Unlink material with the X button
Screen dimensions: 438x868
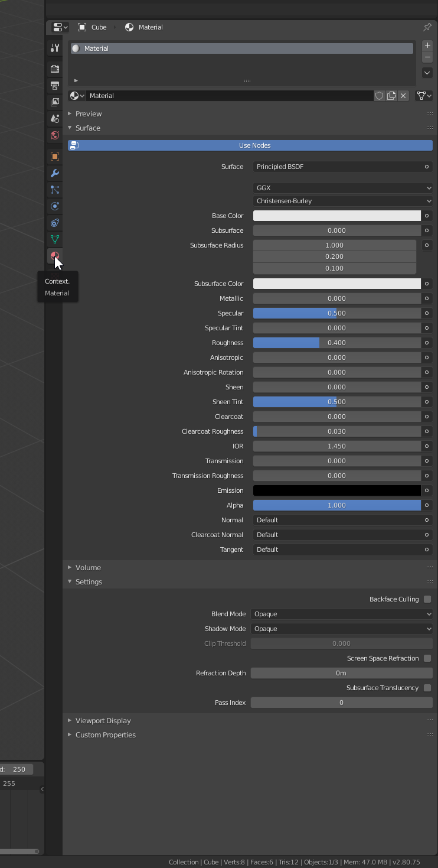(x=403, y=96)
